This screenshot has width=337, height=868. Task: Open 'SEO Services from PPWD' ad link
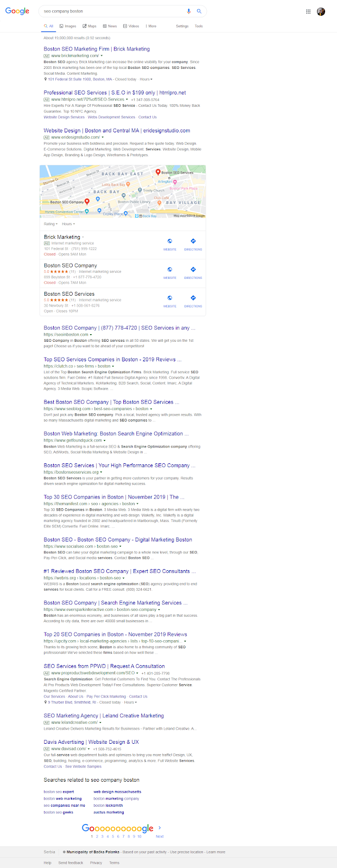click(x=104, y=666)
